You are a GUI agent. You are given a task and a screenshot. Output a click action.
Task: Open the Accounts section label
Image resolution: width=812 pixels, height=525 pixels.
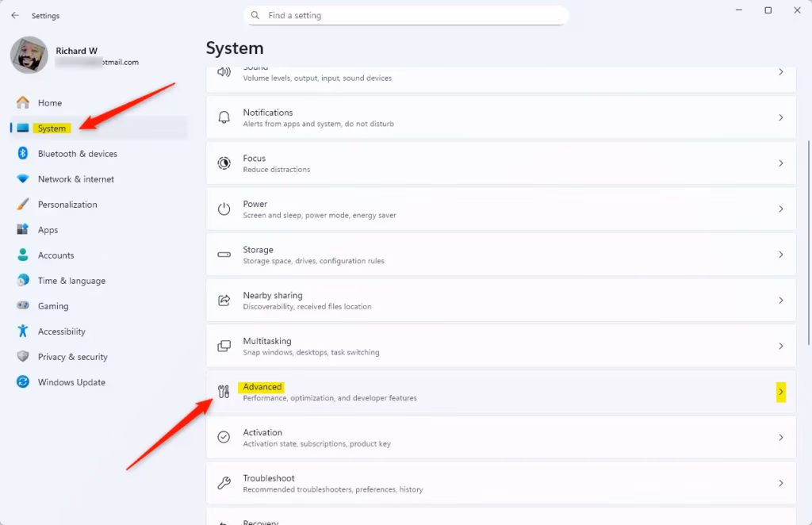point(56,255)
